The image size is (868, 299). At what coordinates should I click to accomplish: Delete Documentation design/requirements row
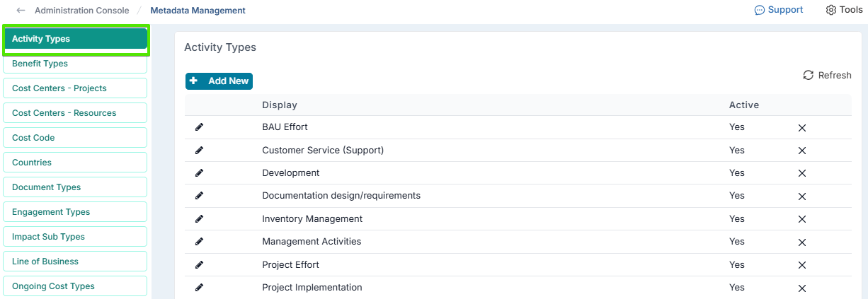tap(802, 197)
